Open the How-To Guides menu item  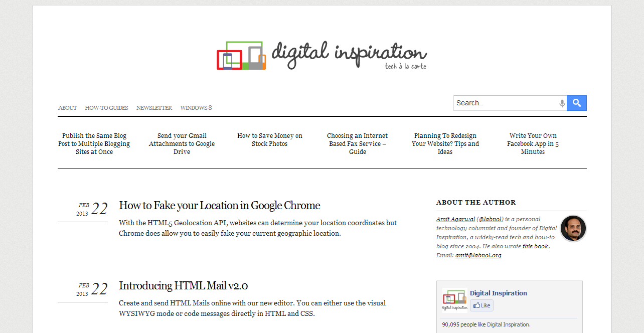[x=106, y=108]
